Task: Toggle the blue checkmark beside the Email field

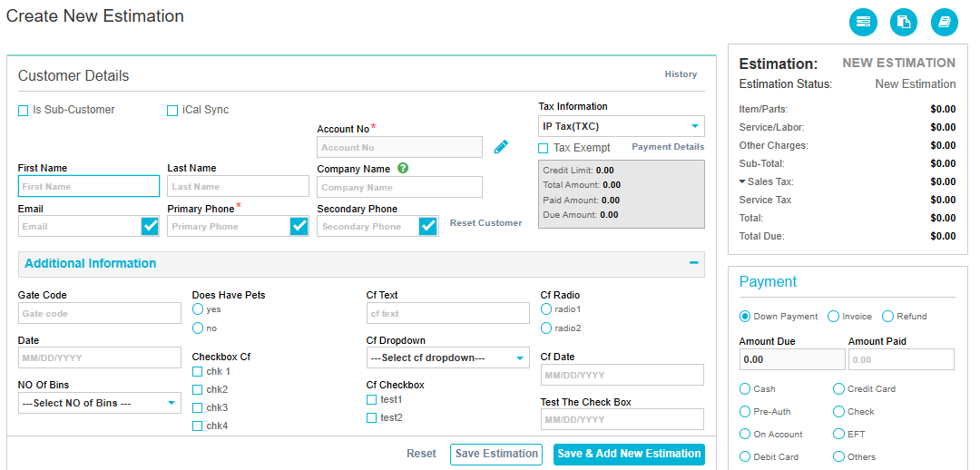Action: pos(151,226)
